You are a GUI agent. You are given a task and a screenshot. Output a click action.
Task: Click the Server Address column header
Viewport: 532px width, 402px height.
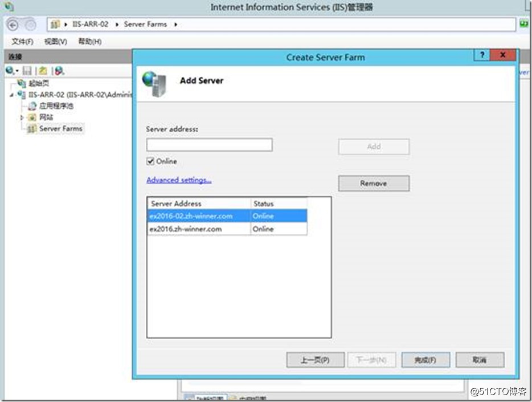click(x=199, y=204)
